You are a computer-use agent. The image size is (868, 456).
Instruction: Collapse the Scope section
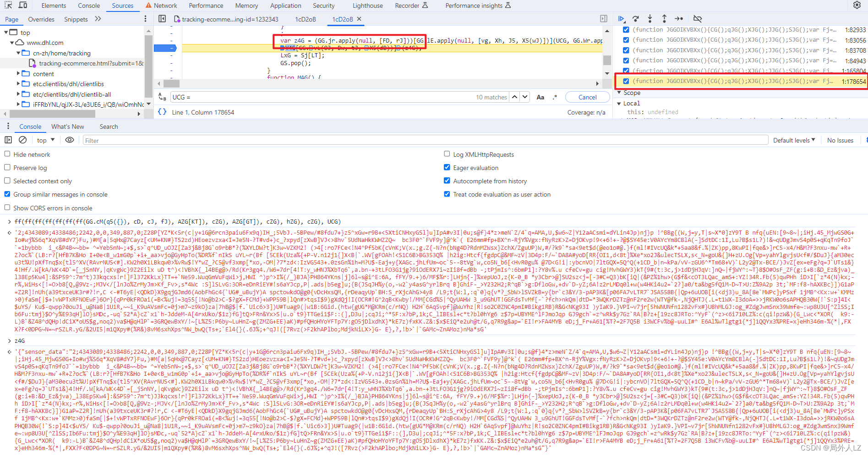[x=619, y=93]
